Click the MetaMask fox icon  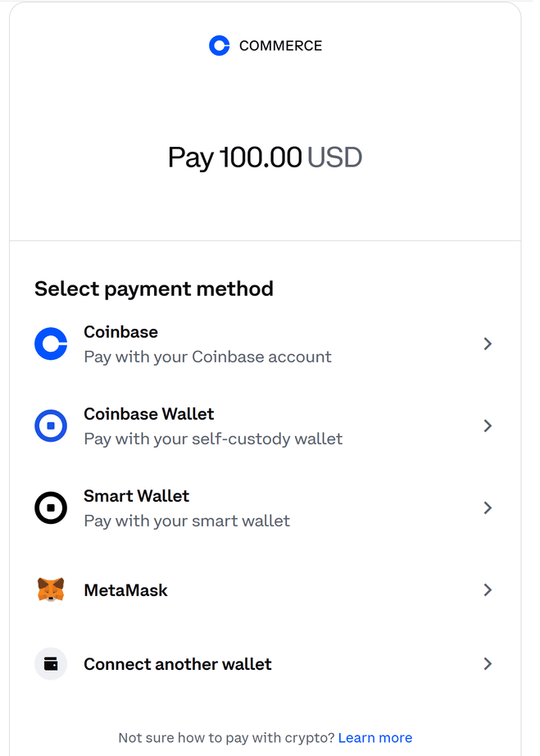tap(51, 590)
